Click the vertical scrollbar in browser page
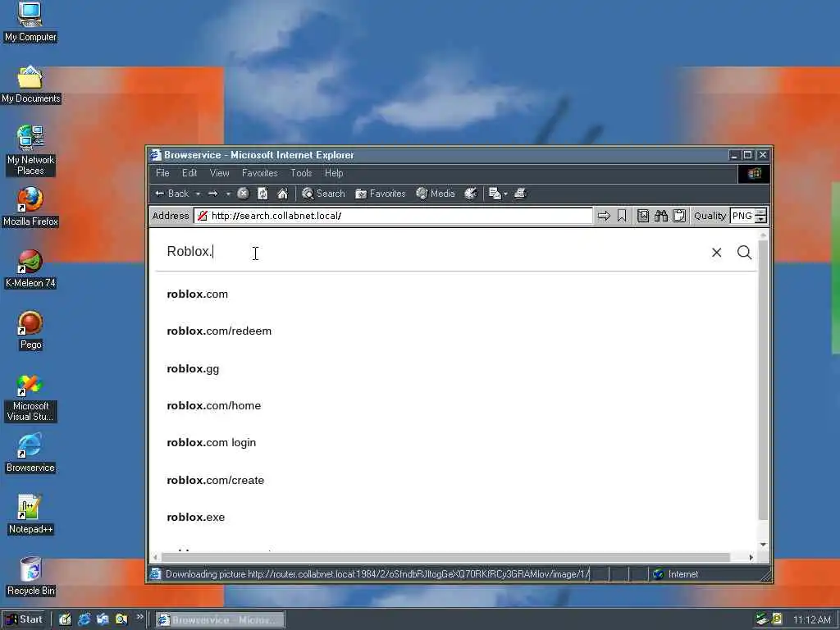The height and width of the screenshot is (630, 840). pos(764,381)
